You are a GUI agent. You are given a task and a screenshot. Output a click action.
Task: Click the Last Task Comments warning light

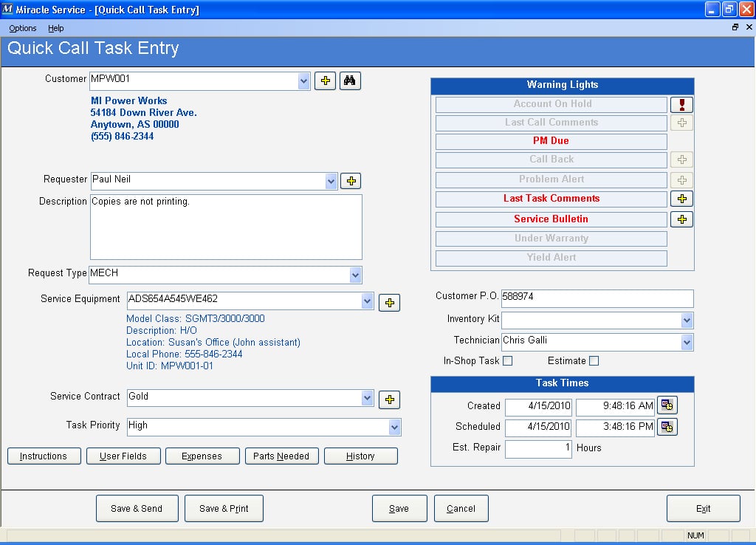coord(551,199)
